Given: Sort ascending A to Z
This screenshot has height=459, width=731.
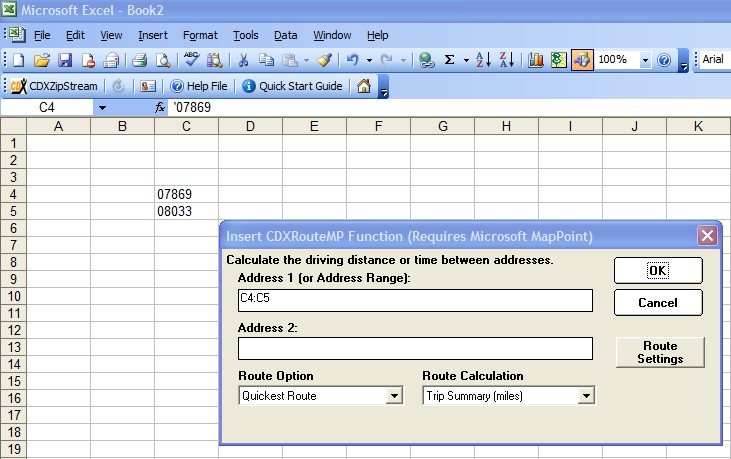Looking at the screenshot, I should pyautogui.click(x=483, y=60).
